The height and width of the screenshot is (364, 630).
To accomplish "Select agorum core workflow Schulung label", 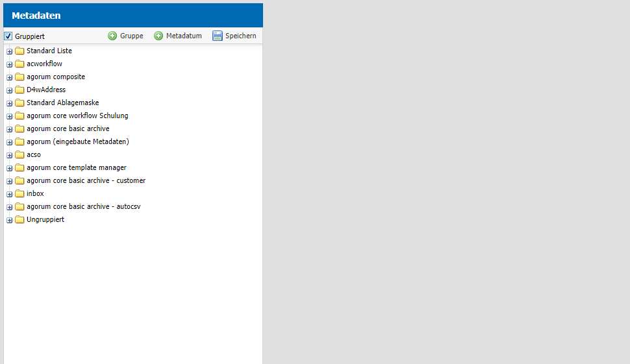I will [x=77, y=115].
